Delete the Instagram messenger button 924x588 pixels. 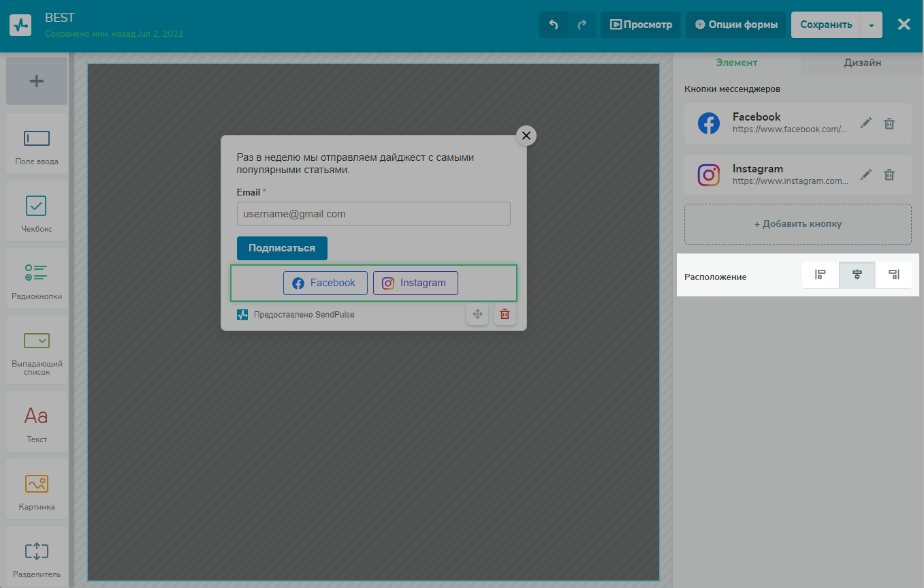[889, 175]
